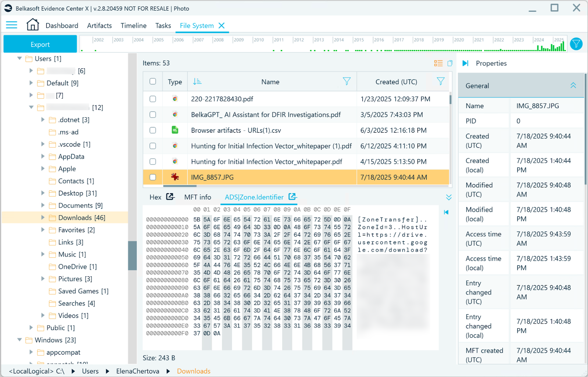Collapse the Properties panel arrow icon

465,63
